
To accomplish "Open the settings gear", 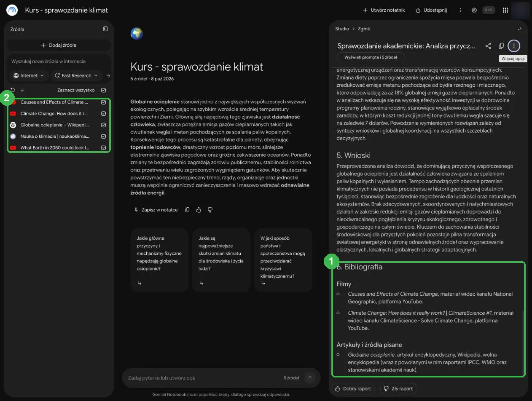I will 474,10.
